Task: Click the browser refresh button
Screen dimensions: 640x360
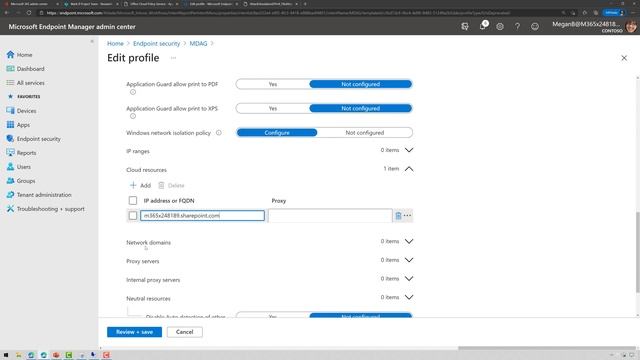Action: point(29,13)
